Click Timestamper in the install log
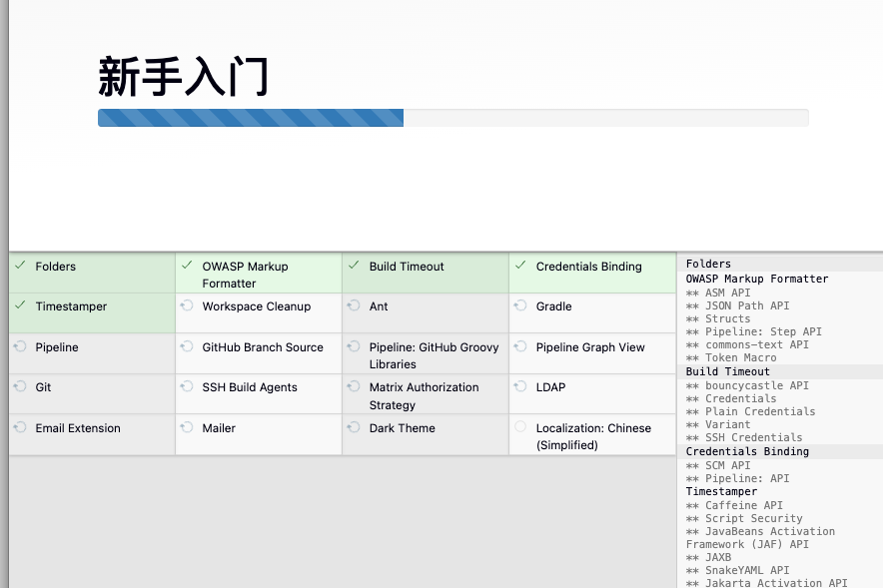Screen dimensions: 883x588 click(x=721, y=491)
